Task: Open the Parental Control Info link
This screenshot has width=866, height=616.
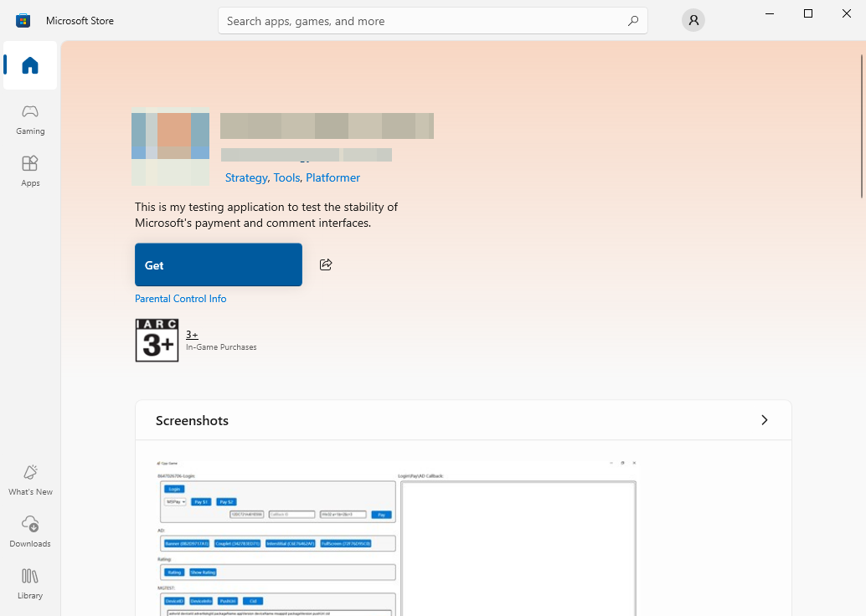Action: [181, 299]
